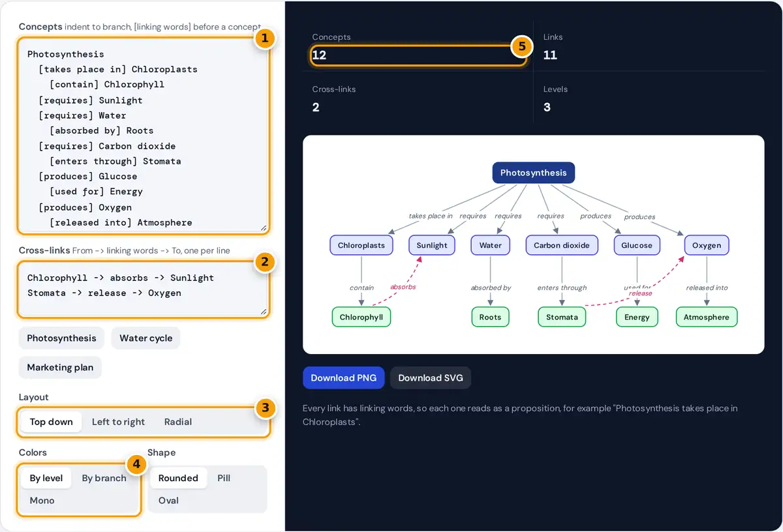The width and height of the screenshot is (783, 532).
Task: Click the Chlorophyll node in diagram
Action: point(361,317)
